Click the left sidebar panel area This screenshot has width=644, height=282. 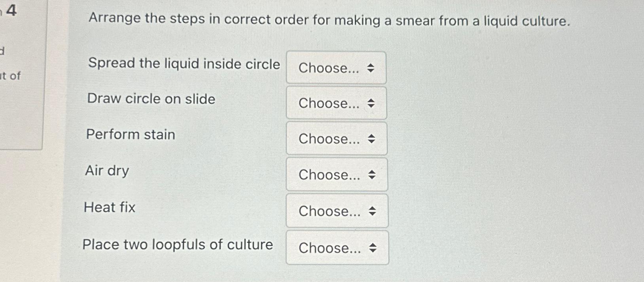(22, 118)
